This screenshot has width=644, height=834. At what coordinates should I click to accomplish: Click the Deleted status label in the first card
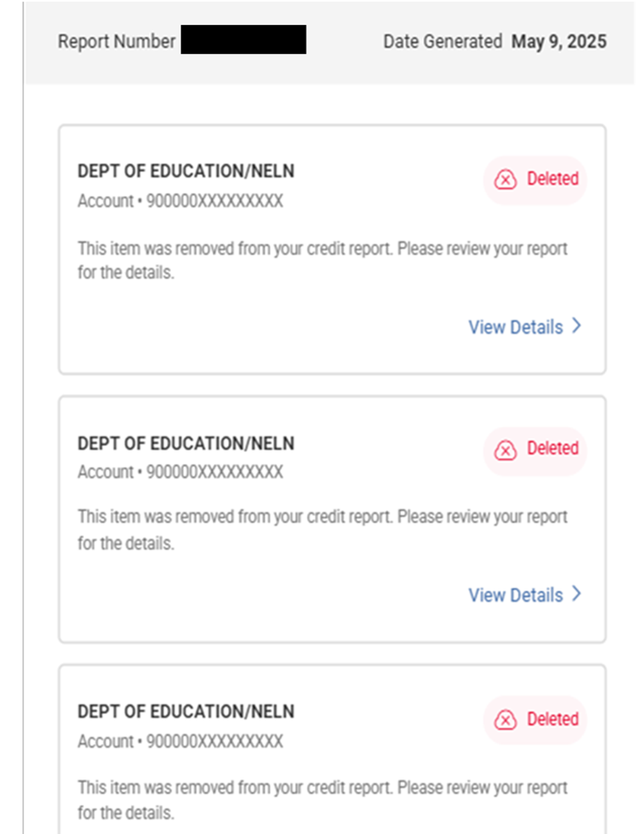(x=552, y=180)
